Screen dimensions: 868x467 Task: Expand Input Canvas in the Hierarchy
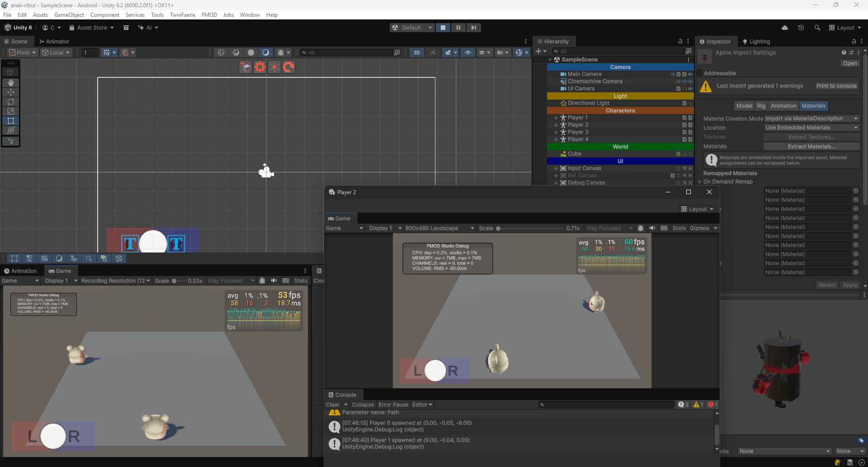tap(556, 168)
